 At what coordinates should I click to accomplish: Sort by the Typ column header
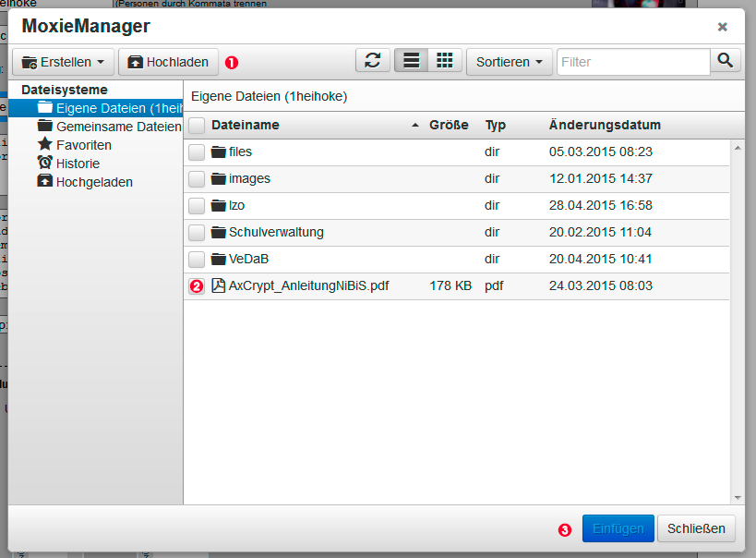(495, 125)
